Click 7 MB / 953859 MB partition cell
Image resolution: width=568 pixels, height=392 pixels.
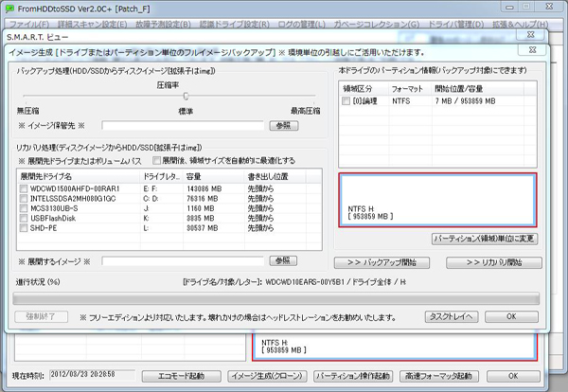(x=465, y=101)
